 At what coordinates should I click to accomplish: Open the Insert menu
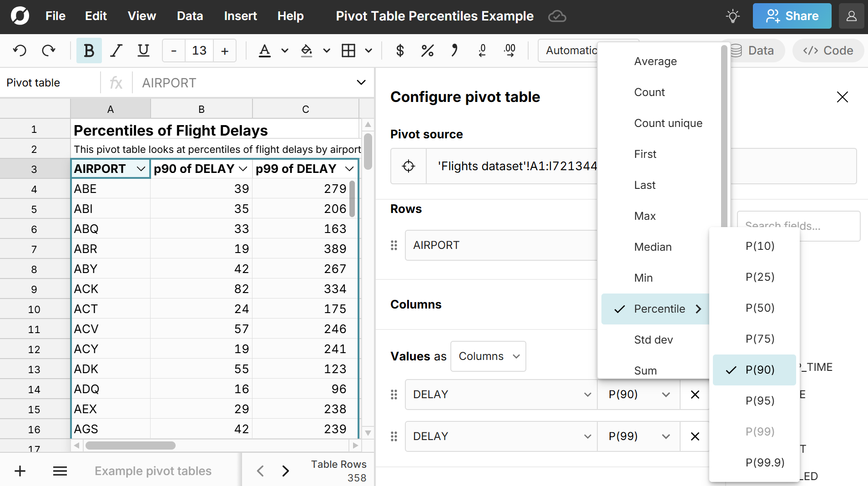(x=240, y=16)
